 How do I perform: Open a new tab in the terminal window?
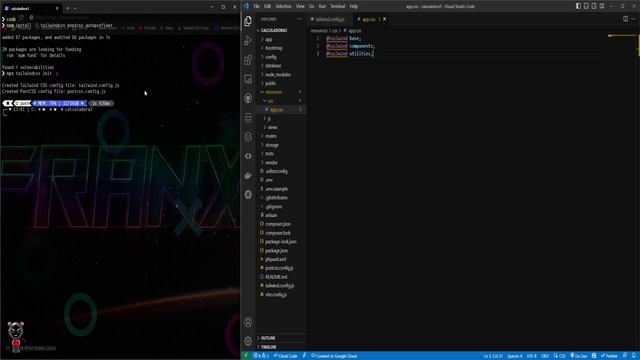(68, 8)
